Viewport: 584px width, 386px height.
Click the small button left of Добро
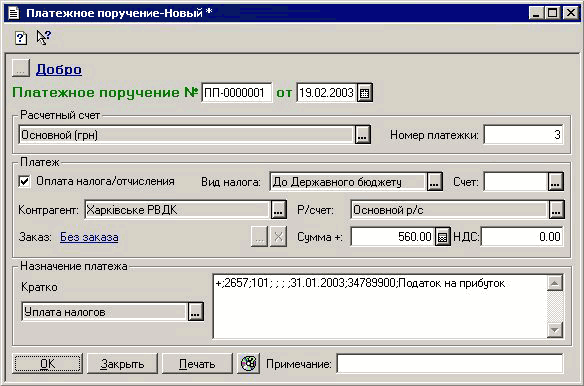click(x=21, y=69)
